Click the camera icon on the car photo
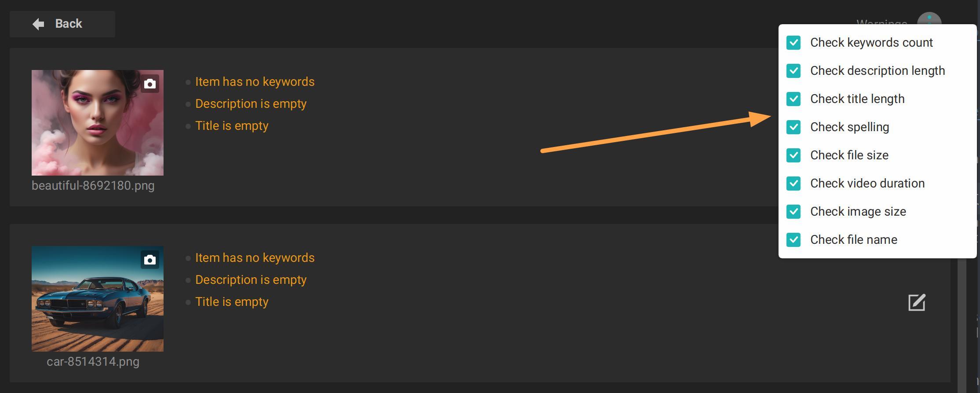Viewport: 980px width, 393px height. (x=150, y=260)
